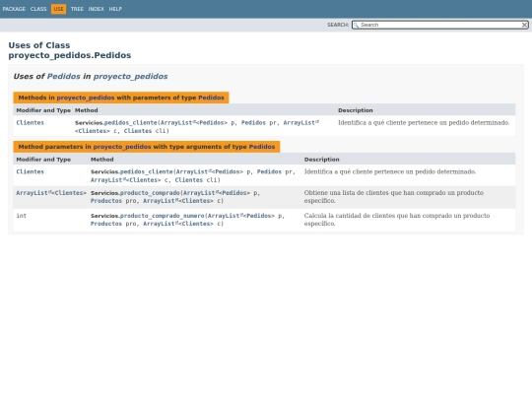532x399 pixels.
Task: Focus the Search input field
Action: [x=440, y=25]
